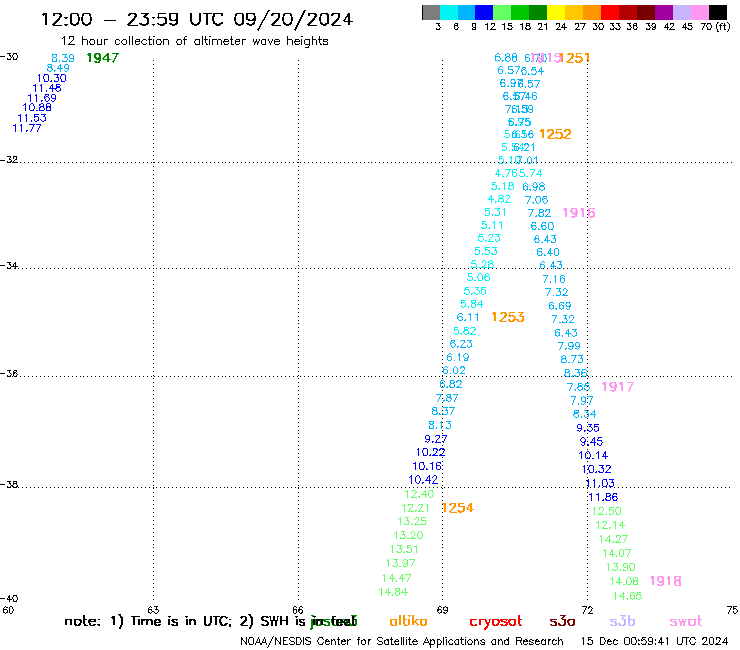Click the 'cryosat' satellite label

pos(496,621)
